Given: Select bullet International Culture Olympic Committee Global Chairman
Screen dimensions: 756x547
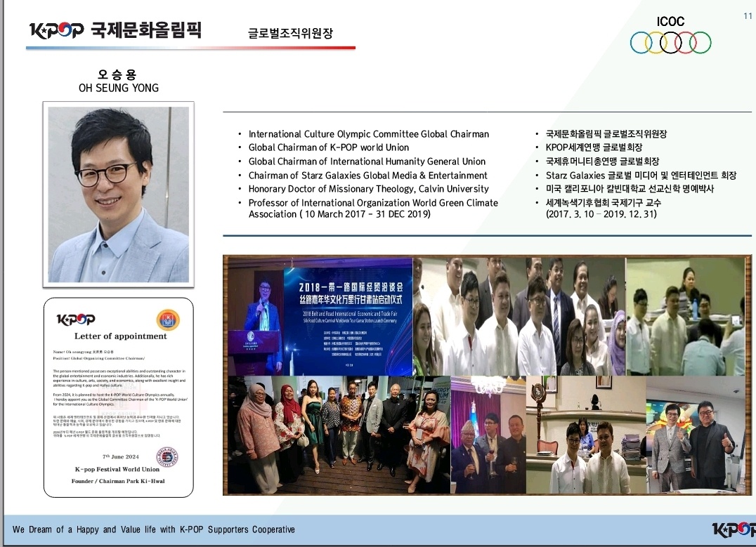Looking at the screenshot, I should coord(368,134).
